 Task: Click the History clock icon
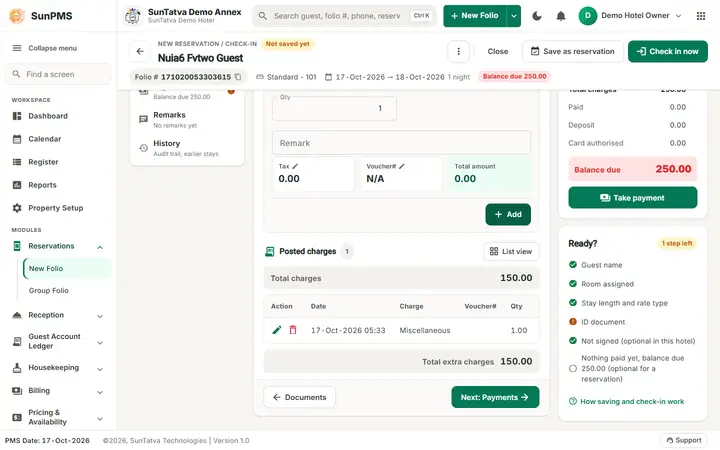[143, 148]
